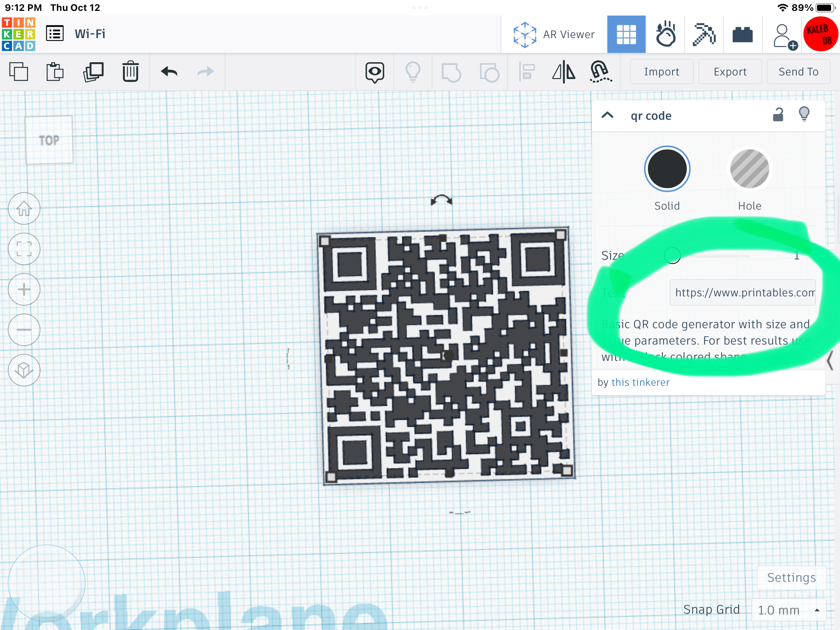Delete the selected qr code

(131, 72)
